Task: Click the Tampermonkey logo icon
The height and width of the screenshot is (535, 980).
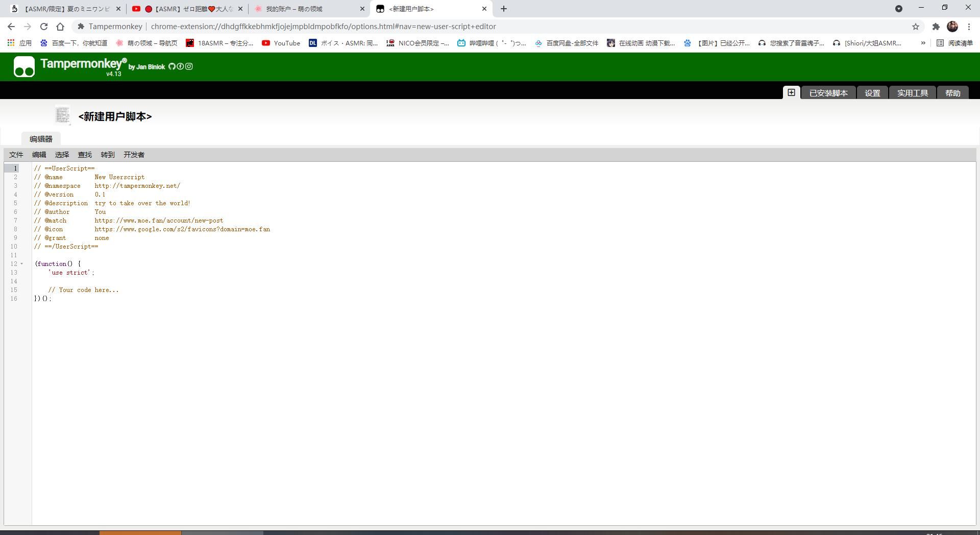Action: (24, 67)
